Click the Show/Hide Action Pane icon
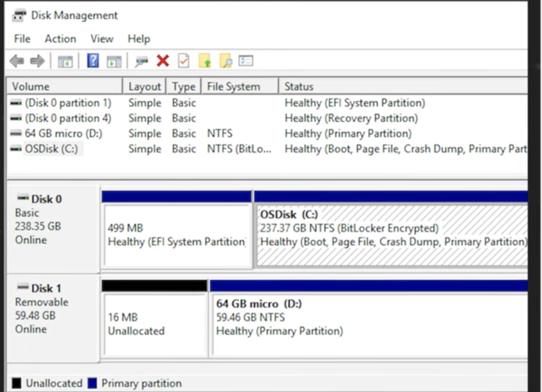 click(x=114, y=62)
